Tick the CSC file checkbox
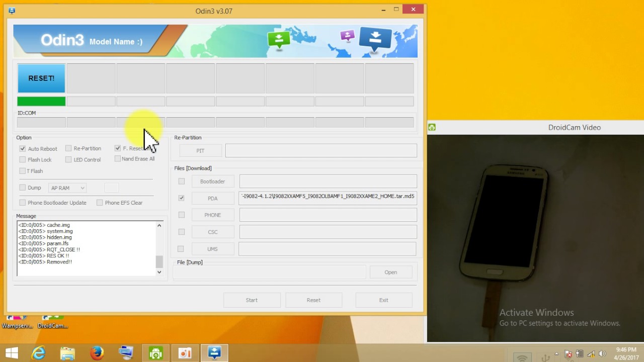Viewport: 644px width, 362px height. (x=182, y=232)
